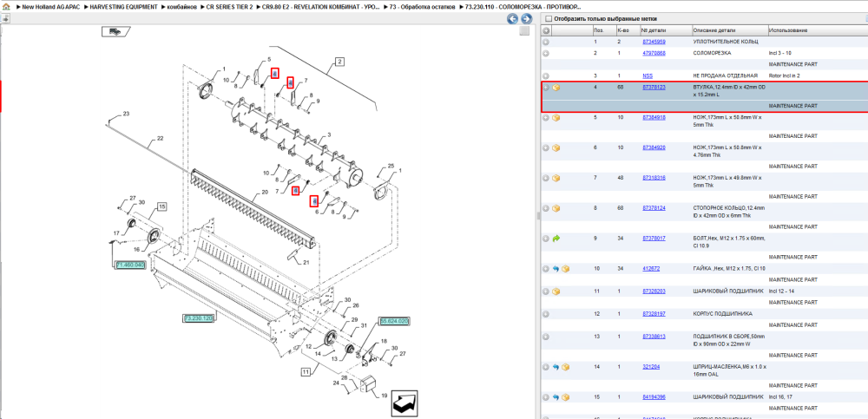Click blue back arrow on row 15

[556, 397]
